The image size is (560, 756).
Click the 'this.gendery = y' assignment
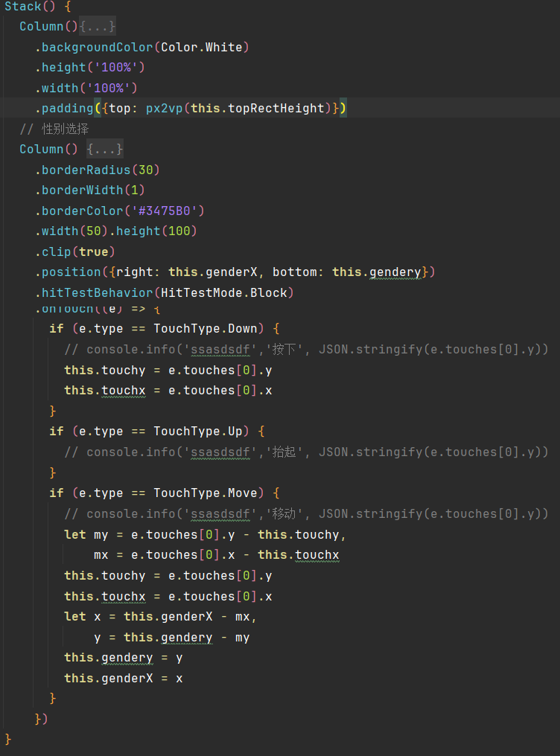pos(124,658)
